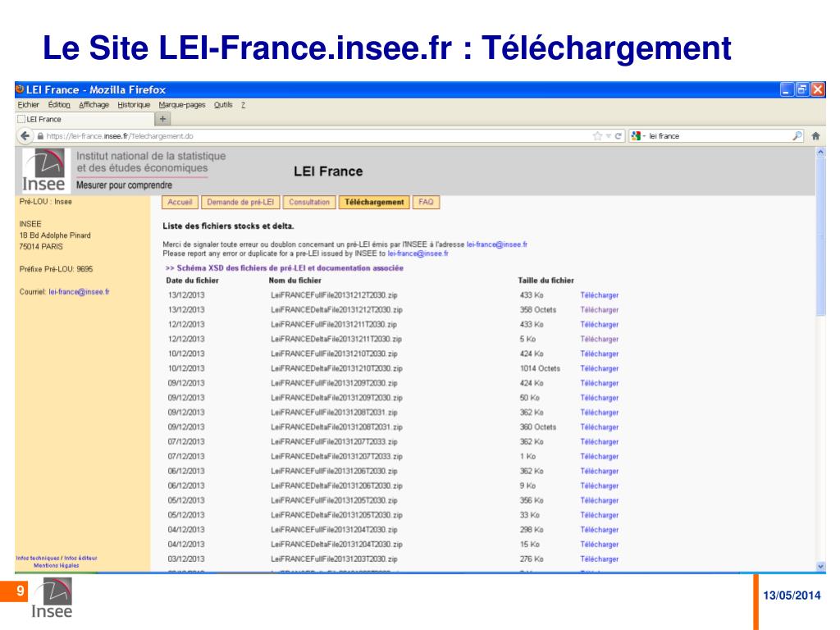Click the email link in the English notice
840x630 pixels.
(418, 253)
